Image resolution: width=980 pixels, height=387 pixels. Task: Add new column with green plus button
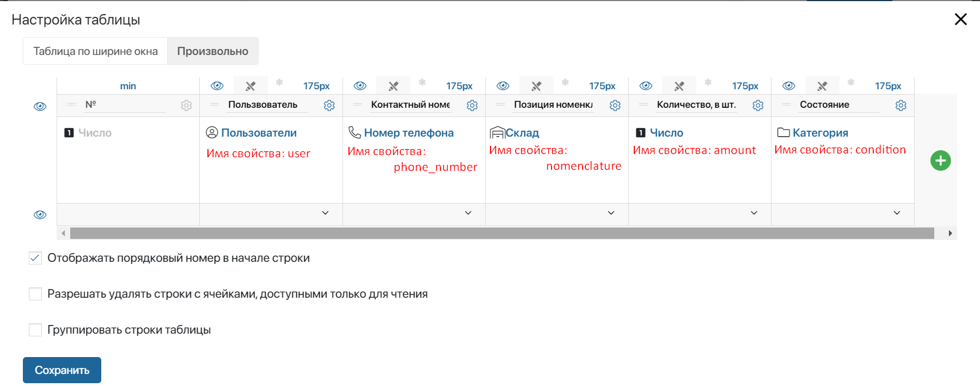point(940,161)
